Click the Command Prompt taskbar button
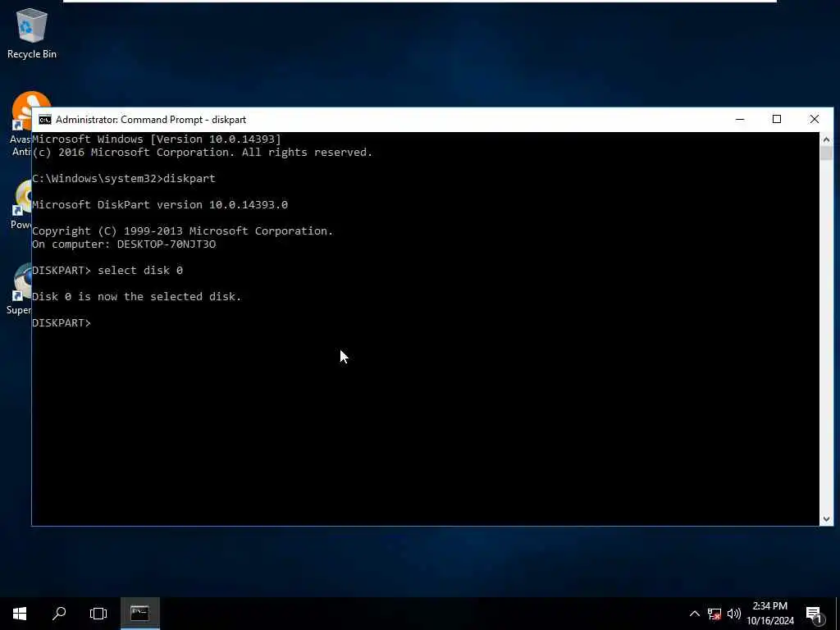The width and height of the screenshot is (840, 630). 139,614
